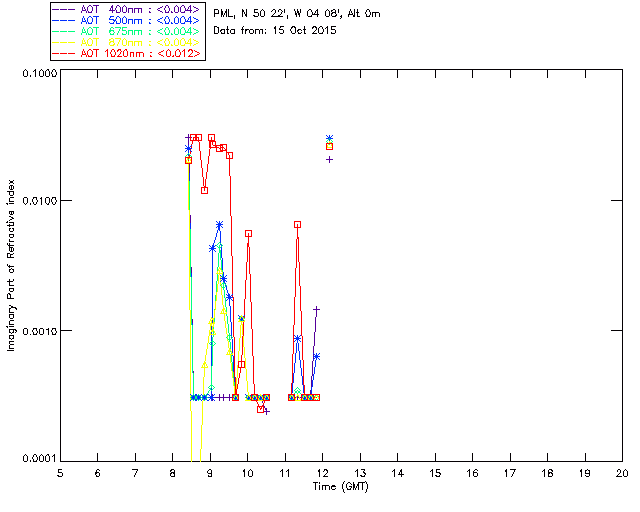
Task: Click the x-axis tick label 19
Action: tap(585, 473)
